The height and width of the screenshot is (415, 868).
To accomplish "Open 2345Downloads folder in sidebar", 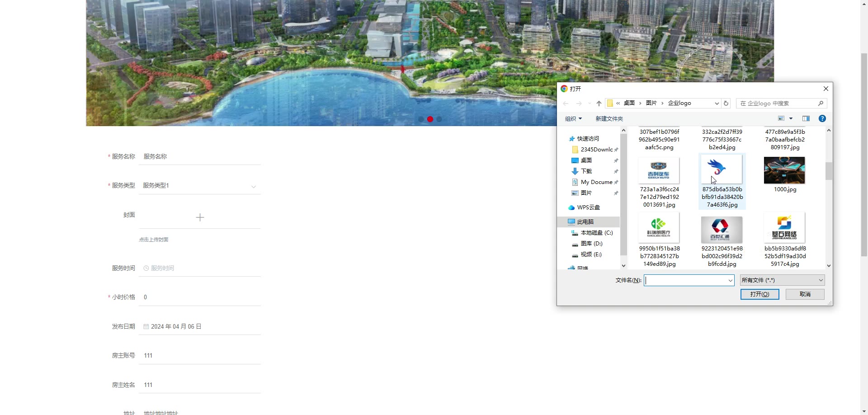I will 596,150.
